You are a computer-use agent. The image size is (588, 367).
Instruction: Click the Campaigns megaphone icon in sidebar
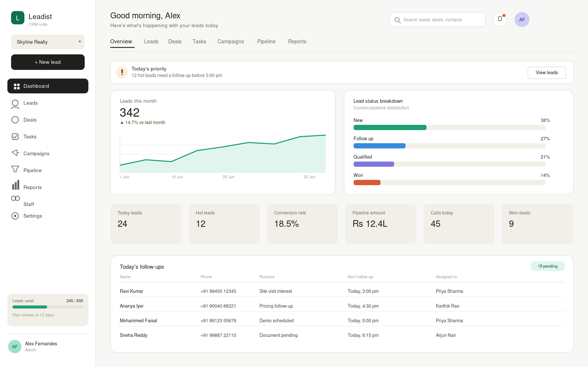[x=15, y=153]
